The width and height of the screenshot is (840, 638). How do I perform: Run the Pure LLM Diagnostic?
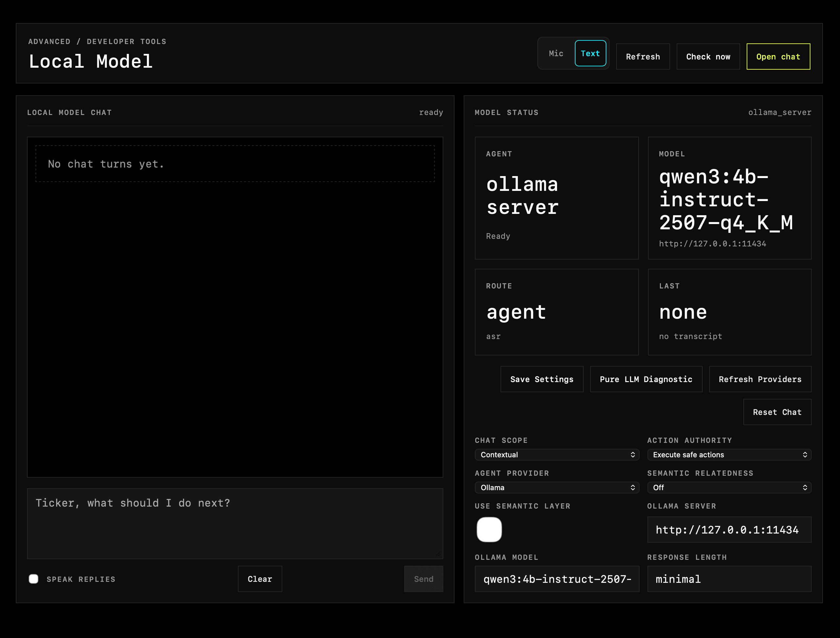pos(646,379)
